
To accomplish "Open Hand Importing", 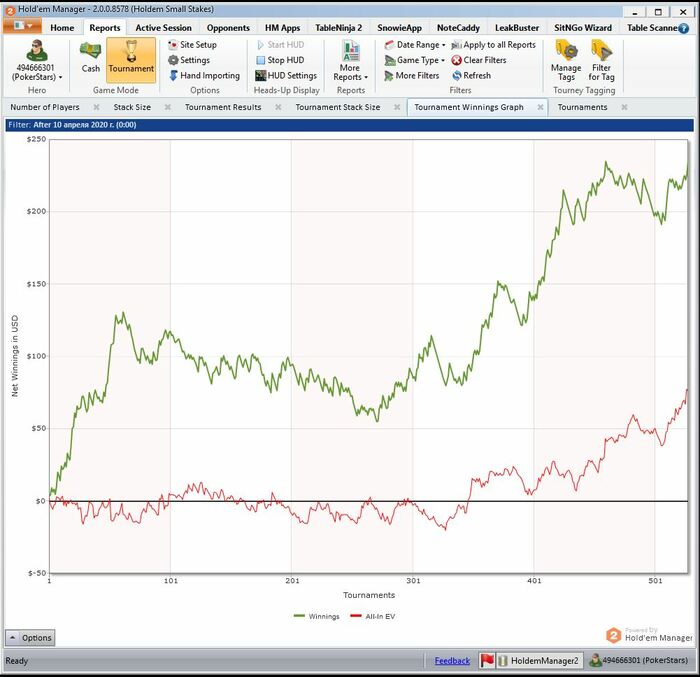I will 204,75.
